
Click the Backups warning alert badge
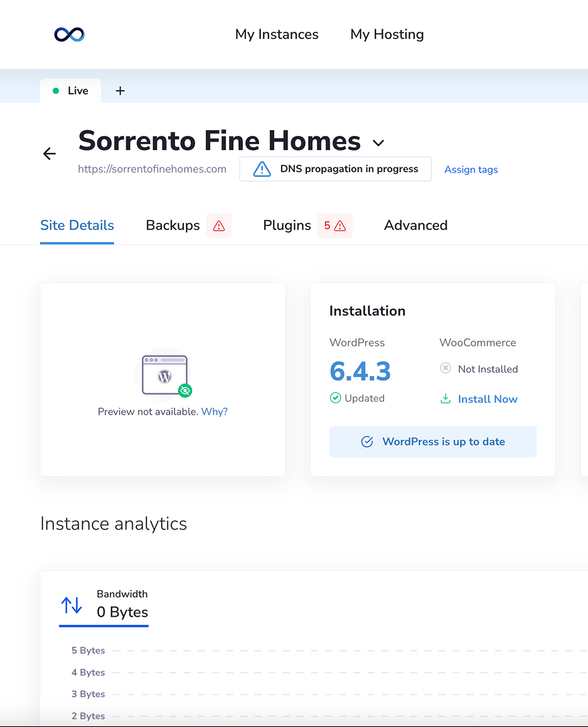[x=219, y=226]
